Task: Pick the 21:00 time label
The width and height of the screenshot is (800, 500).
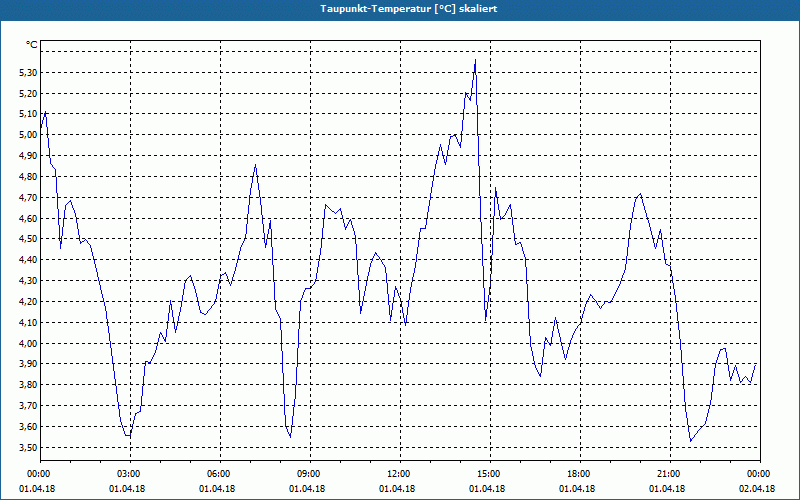Action: tap(670, 474)
